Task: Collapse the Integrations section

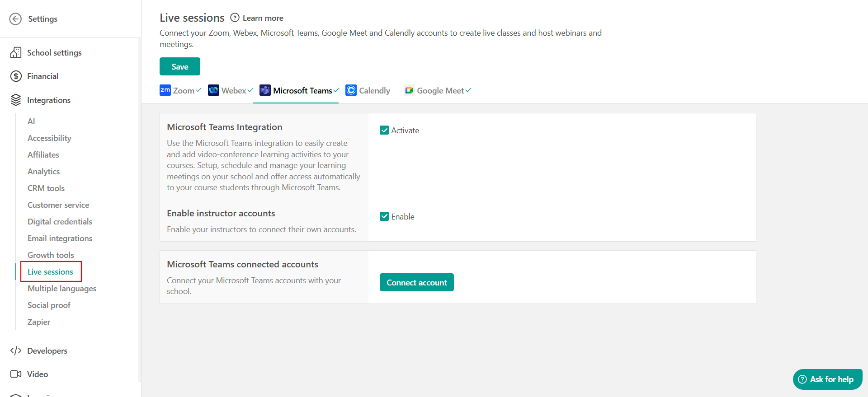Action: pyautogui.click(x=49, y=100)
